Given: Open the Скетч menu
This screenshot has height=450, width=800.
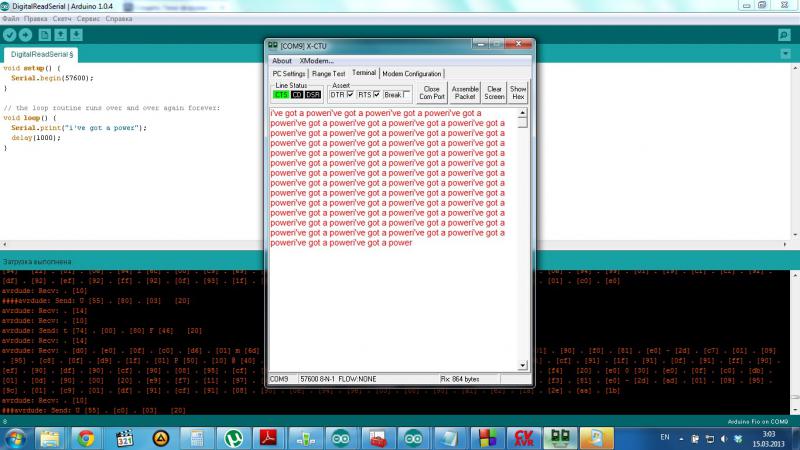Looking at the screenshot, I should (62, 19).
